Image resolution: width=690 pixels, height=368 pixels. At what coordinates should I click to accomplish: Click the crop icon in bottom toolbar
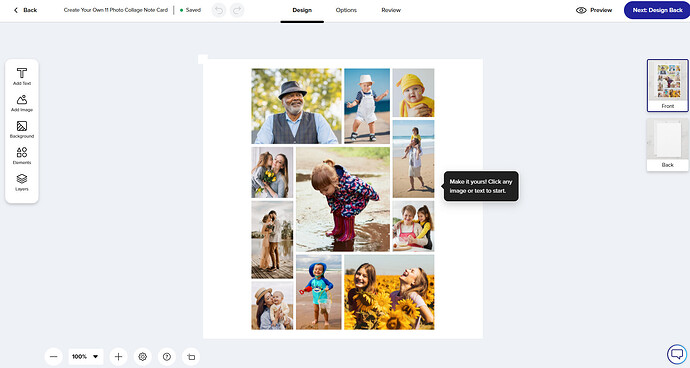(x=191, y=357)
